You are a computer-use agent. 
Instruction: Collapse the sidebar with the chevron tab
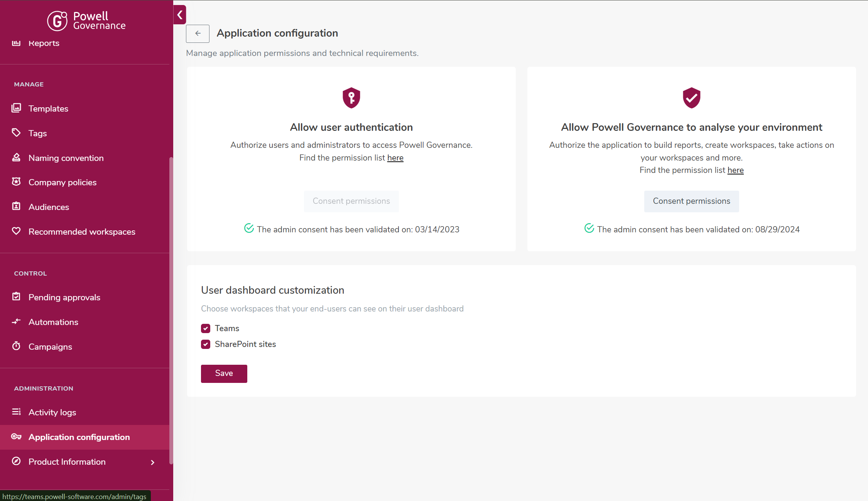click(x=180, y=15)
